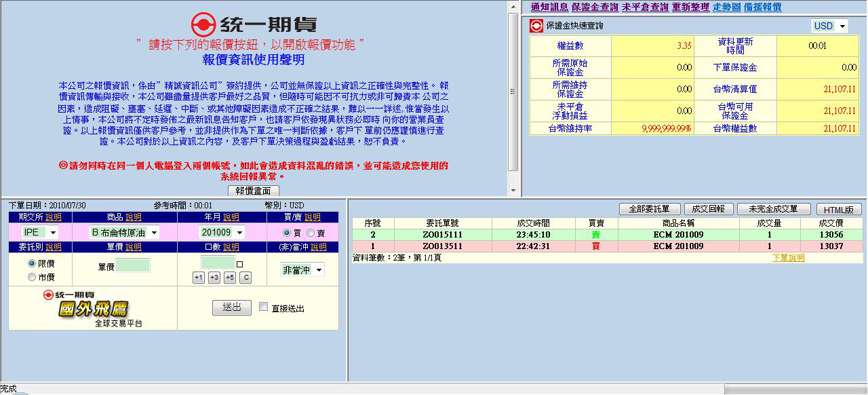Open the 下單說明 order help link
This screenshot has width=868, height=395.
tap(788, 258)
